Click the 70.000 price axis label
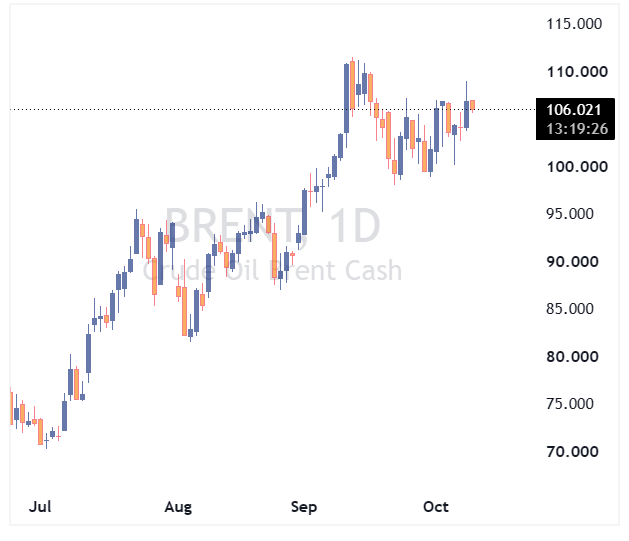 click(572, 452)
